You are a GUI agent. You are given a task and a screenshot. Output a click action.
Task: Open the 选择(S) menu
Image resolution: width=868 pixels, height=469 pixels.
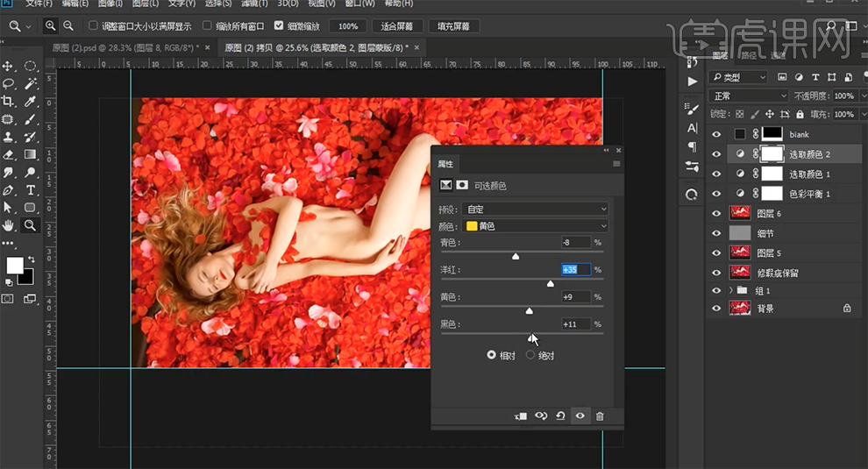(217, 4)
